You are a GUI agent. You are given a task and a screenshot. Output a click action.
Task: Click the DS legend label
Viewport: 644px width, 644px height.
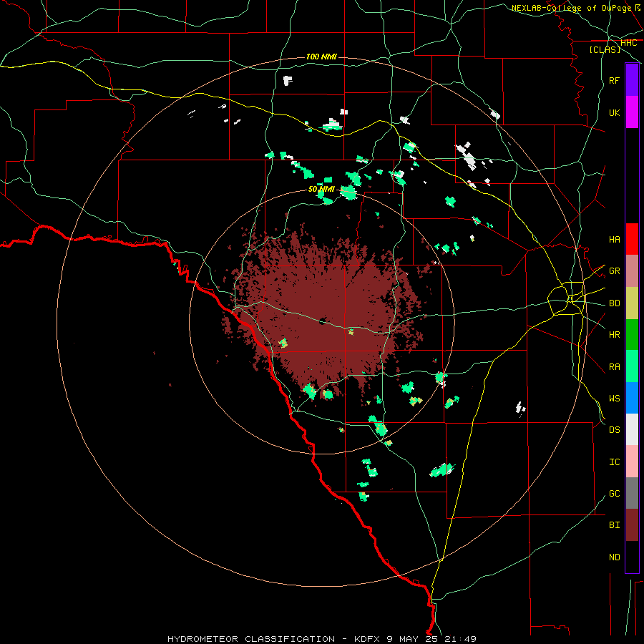tap(614, 429)
